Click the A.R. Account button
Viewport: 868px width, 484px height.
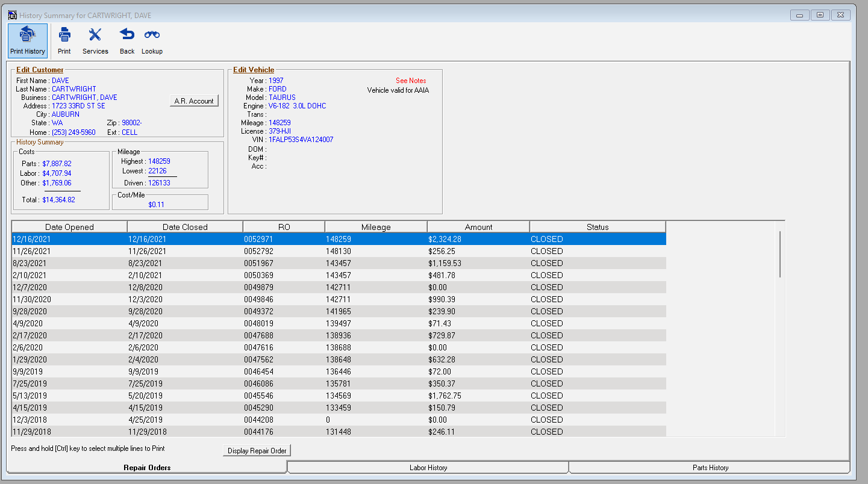coord(194,101)
